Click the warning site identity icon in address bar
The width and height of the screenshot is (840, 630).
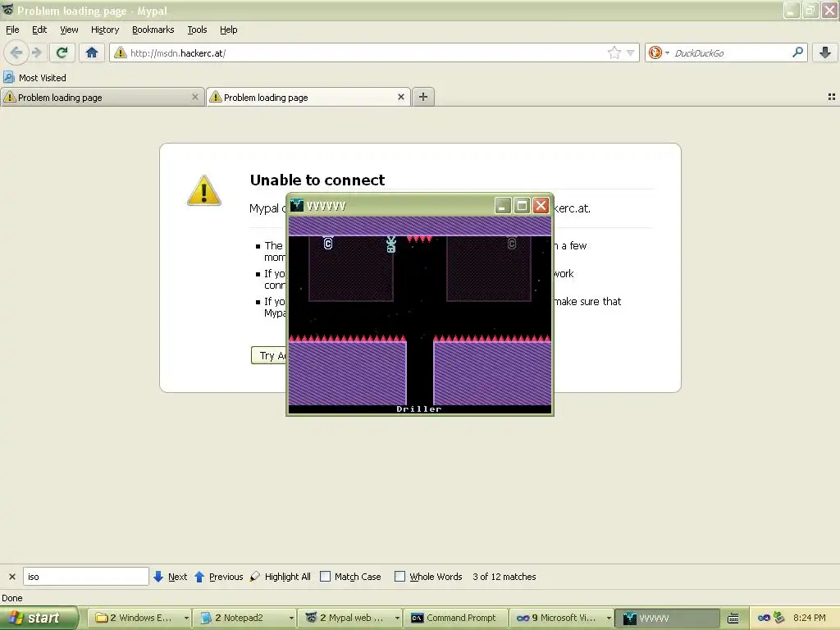121,52
